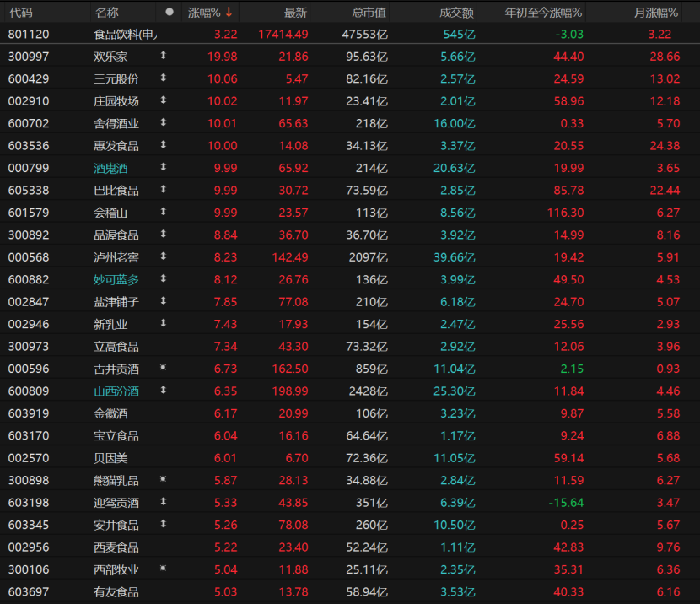This screenshot has width=700, height=604.
Task: Select stock code 000568
Action: pos(29,257)
